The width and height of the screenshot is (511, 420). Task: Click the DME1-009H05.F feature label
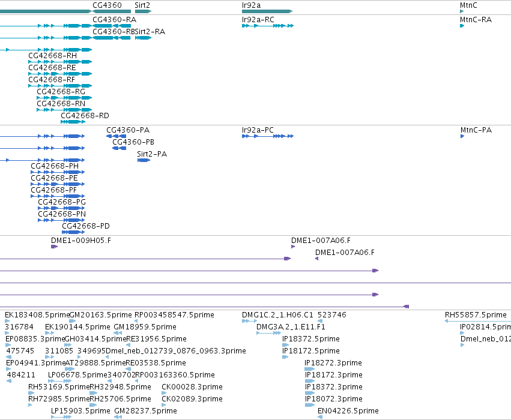pyautogui.click(x=81, y=241)
